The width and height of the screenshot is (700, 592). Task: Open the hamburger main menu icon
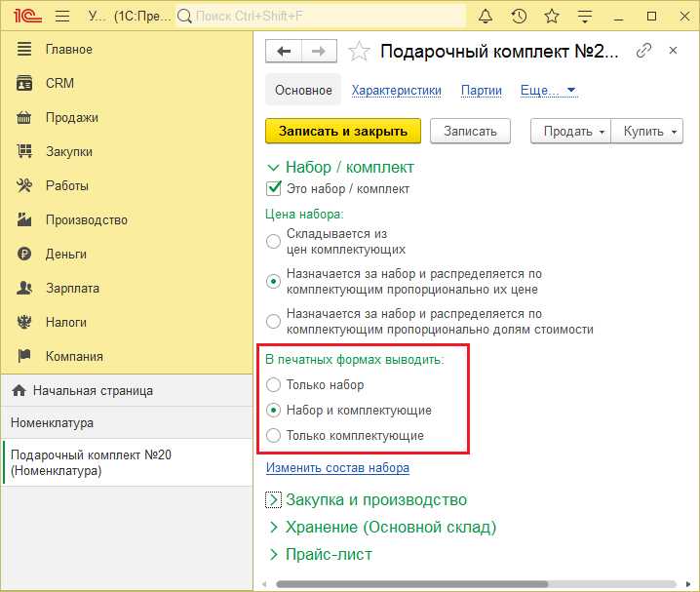coord(62,17)
